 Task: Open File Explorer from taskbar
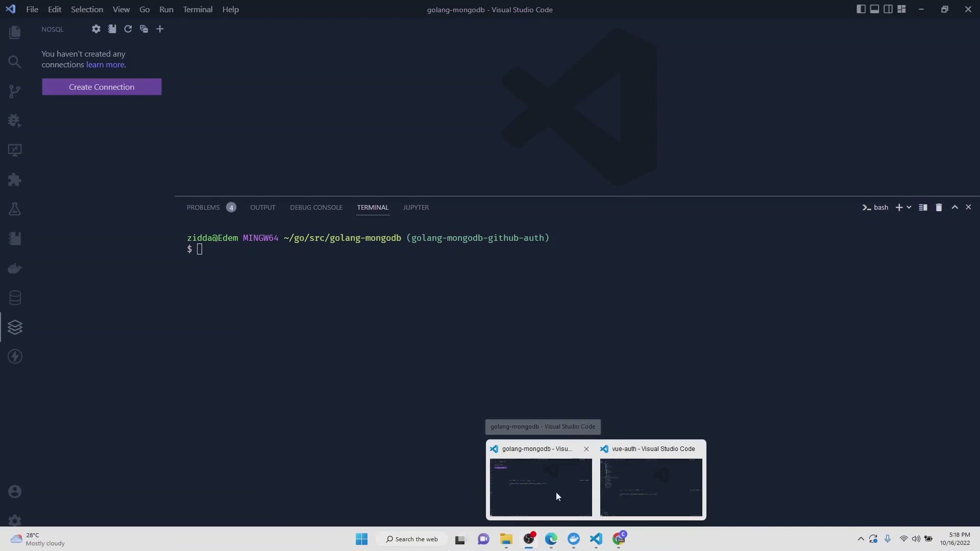pyautogui.click(x=506, y=539)
